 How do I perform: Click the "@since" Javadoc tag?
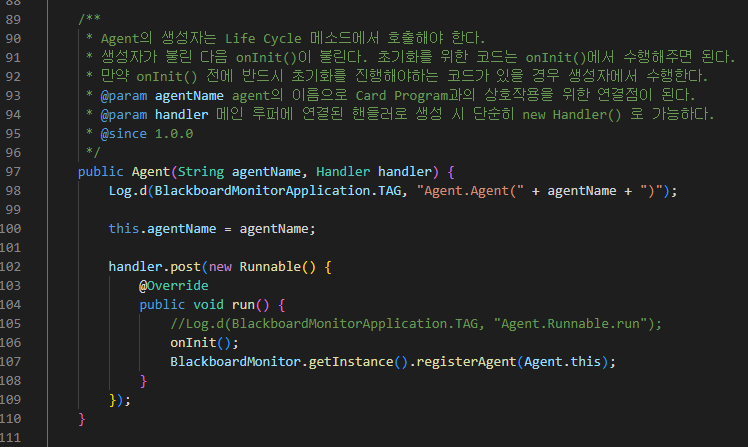click(124, 134)
